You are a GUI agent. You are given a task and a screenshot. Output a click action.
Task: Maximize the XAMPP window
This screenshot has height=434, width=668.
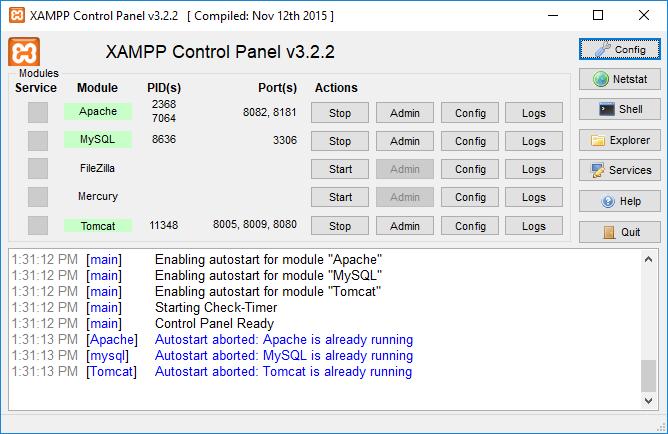pyautogui.click(x=598, y=15)
